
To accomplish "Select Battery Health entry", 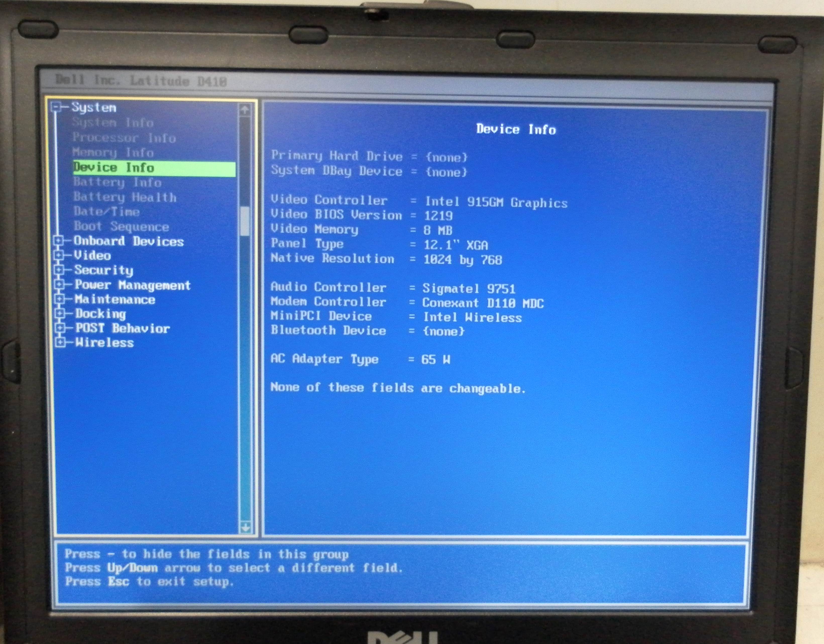I will pyautogui.click(x=125, y=197).
